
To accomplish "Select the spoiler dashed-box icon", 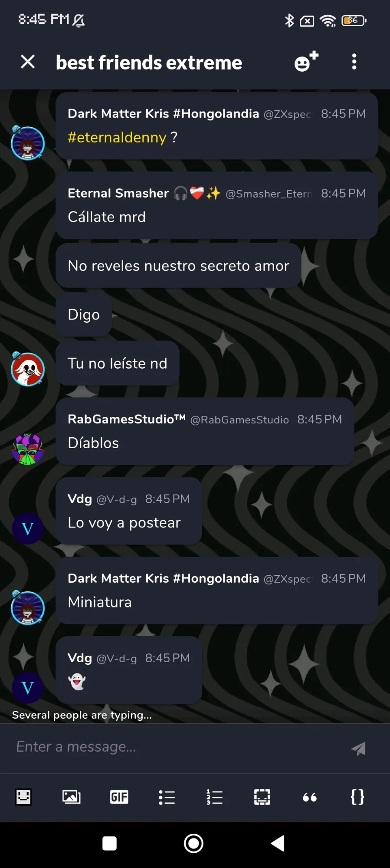I will click(262, 797).
